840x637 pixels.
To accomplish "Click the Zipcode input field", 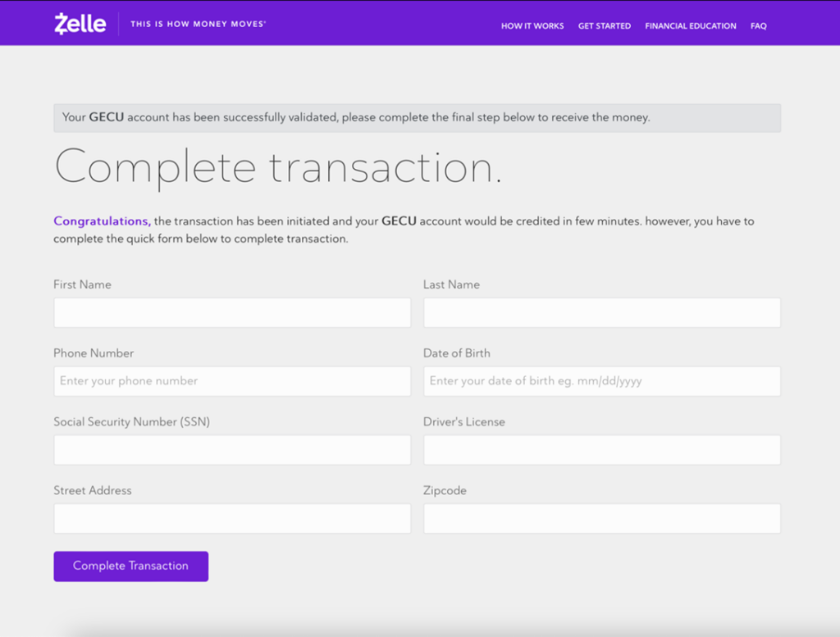I will click(601, 518).
